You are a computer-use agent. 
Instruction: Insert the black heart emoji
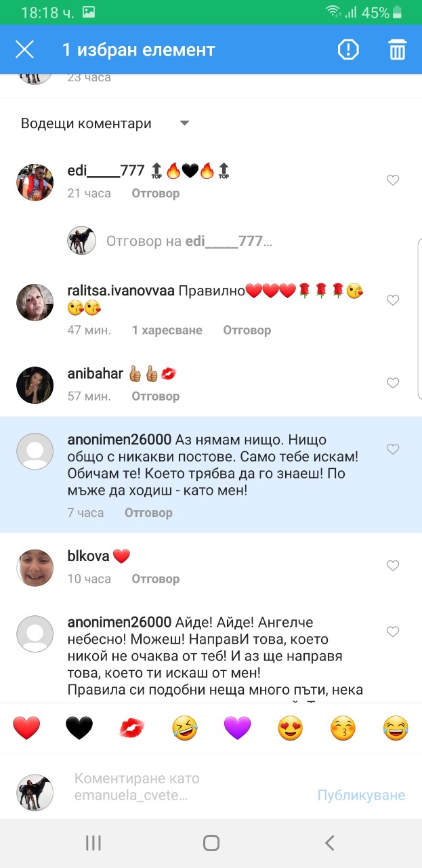79,728
